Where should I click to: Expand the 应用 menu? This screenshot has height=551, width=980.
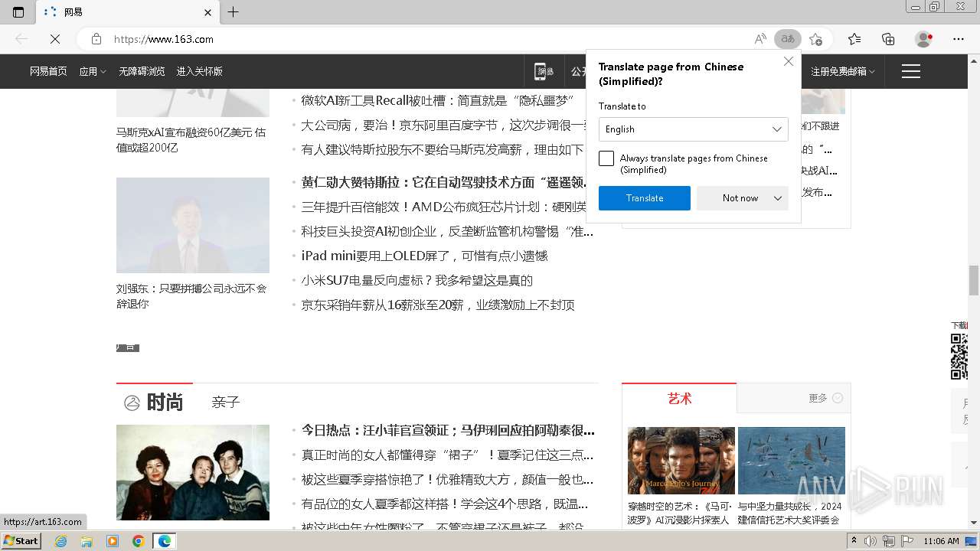93,71
